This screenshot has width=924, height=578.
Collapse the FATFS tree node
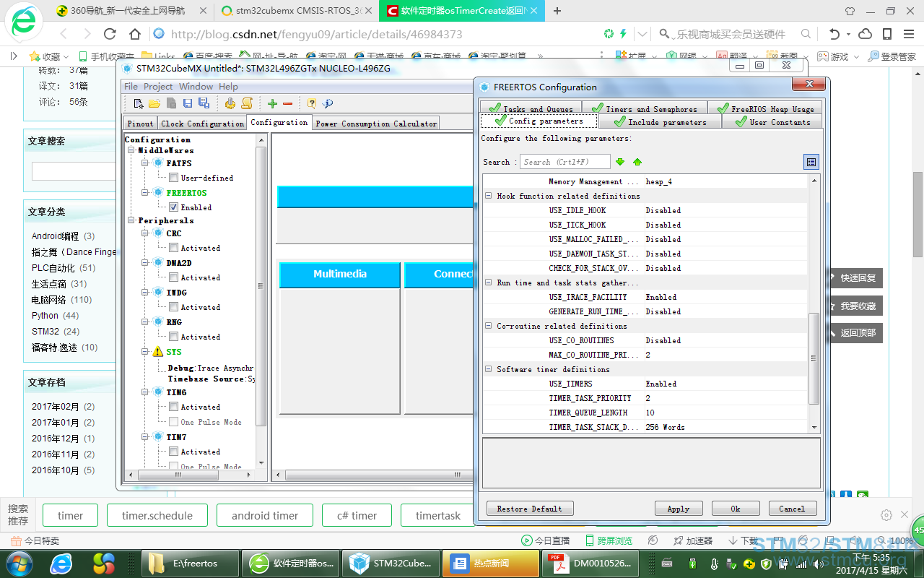click(145, 163)
